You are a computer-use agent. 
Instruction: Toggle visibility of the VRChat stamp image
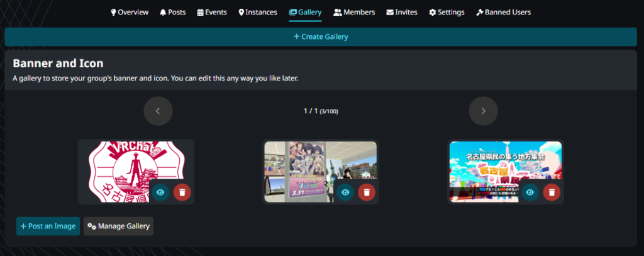coord(160,192)
